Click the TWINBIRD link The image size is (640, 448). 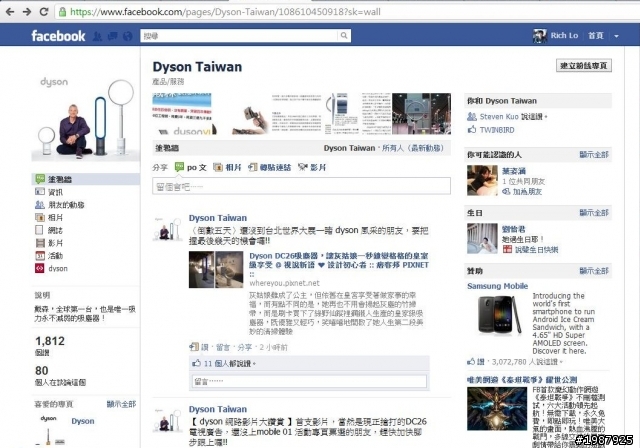[x=497, y=130]
